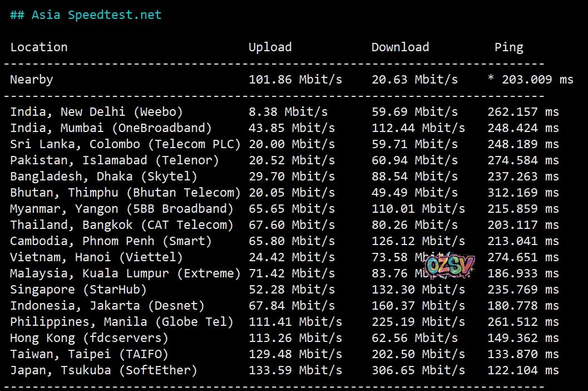Click the India, New Delhi (Weebo) entry
Screen dimensions: 588x391
[96, 112]
